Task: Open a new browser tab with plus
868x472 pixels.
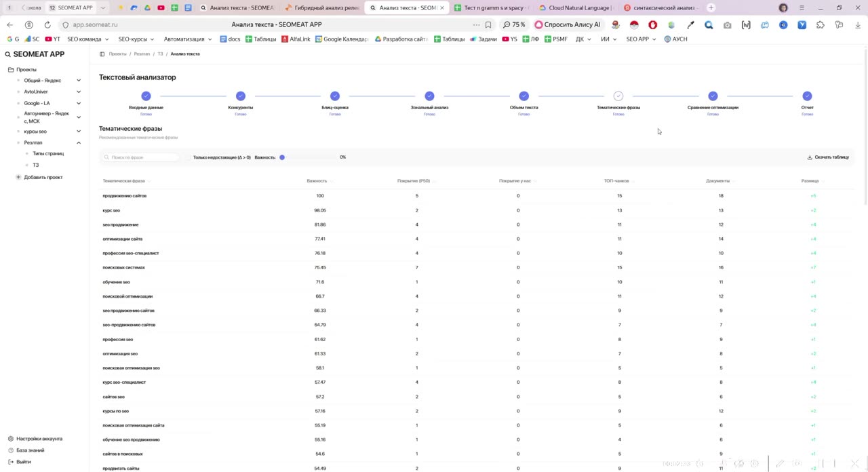Action: (711, 7)
